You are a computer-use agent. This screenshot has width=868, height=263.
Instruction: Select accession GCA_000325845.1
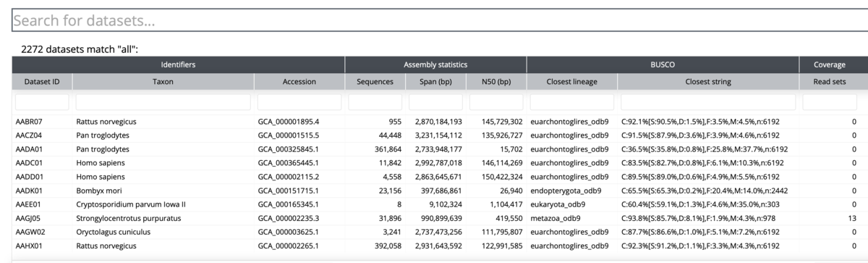[x=289, y=149]
